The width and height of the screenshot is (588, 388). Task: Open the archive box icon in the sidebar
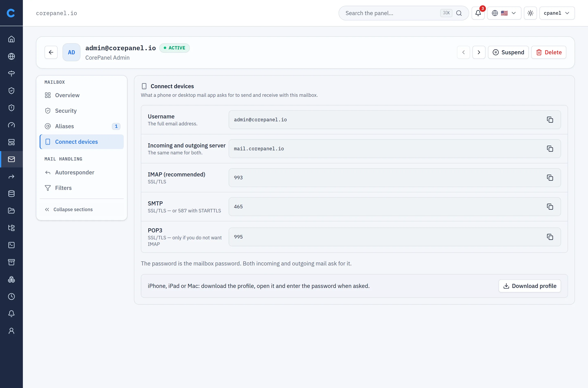point(11,262)
